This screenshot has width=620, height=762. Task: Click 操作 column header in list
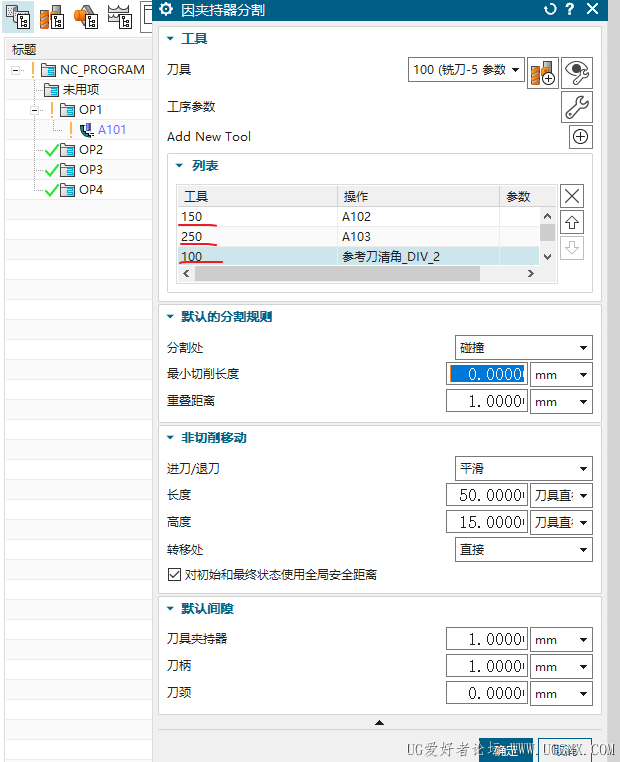[418, 196]
